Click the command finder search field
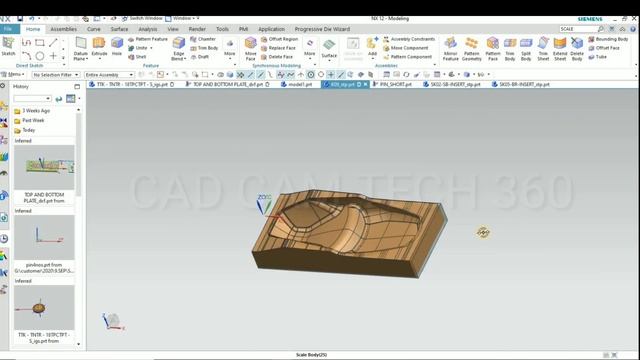The width and height of the screenshot is (640, 360). [578, 29]
